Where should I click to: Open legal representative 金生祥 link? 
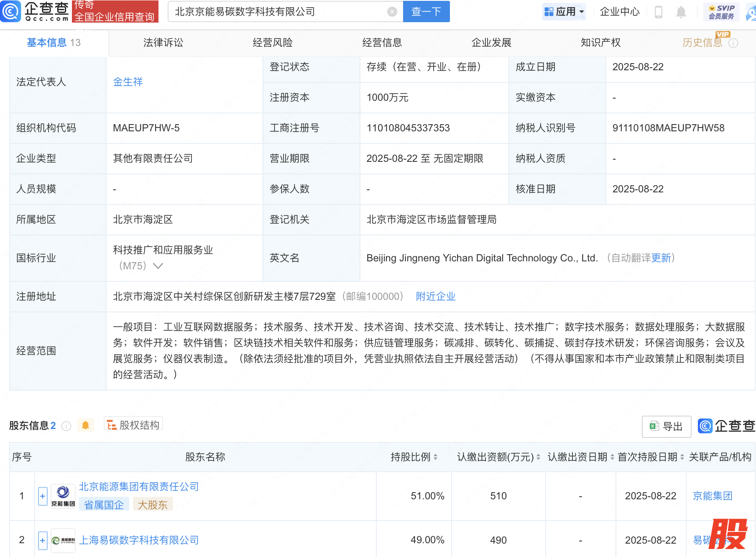pos(128,82)
